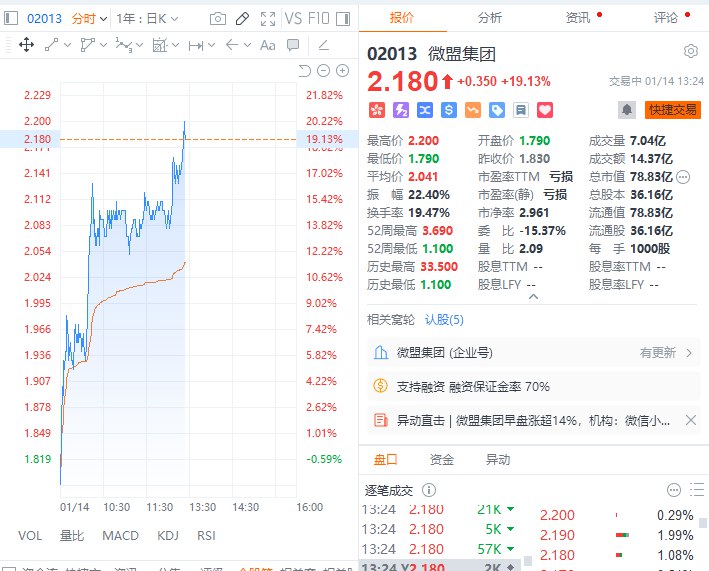This screenshot has width=709, height=571.
Task: Reset chart zoom with undo icon
Action: 305,71
